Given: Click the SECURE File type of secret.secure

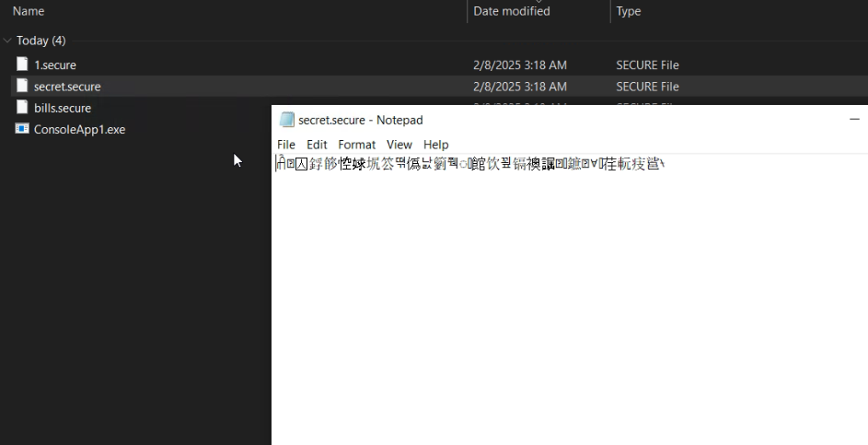Looking at the screenshot, I should (647, 87).
